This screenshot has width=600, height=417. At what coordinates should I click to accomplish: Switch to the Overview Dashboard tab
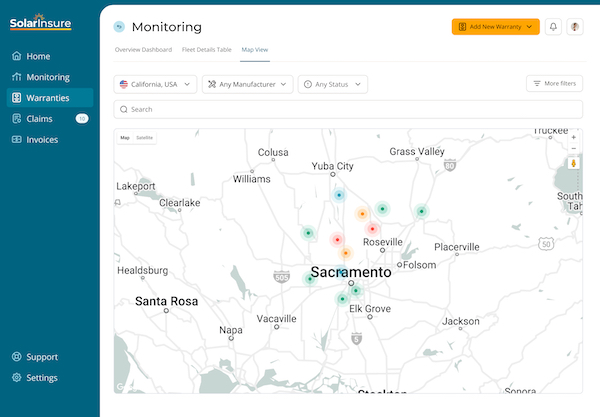click(x=143, y=49)
